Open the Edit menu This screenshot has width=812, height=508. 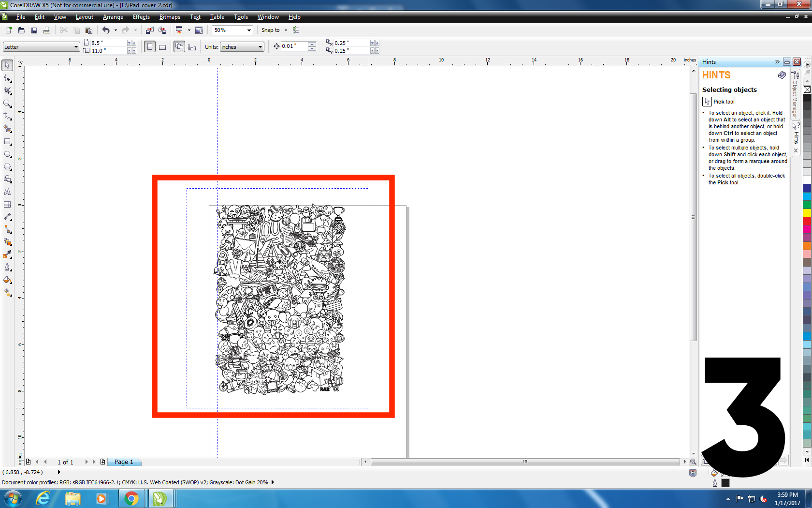pos(40,17)
